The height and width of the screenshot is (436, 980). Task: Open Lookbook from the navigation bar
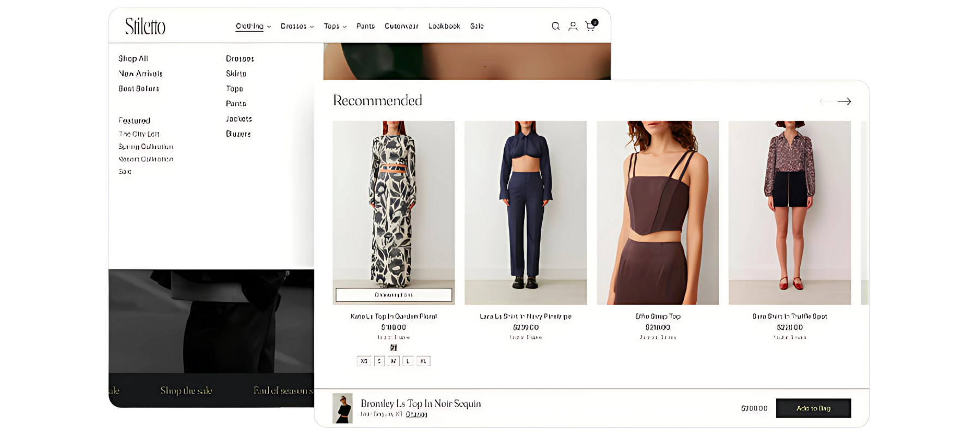[444, 26]
